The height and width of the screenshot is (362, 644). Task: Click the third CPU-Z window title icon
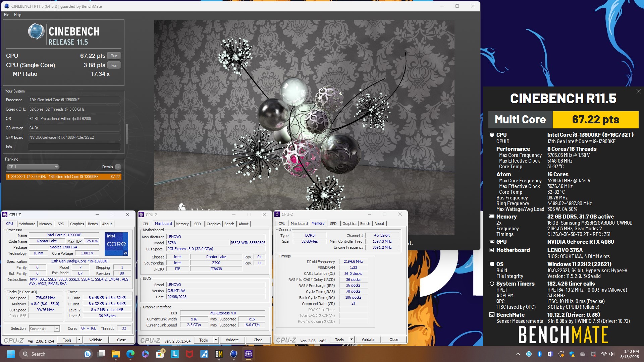[277, 214]
